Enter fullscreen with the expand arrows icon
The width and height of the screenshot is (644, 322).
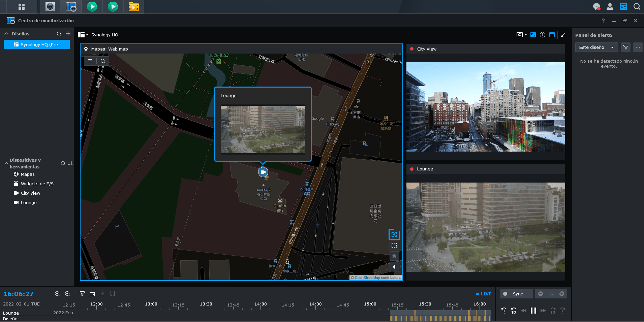click(x=563, y=35)
